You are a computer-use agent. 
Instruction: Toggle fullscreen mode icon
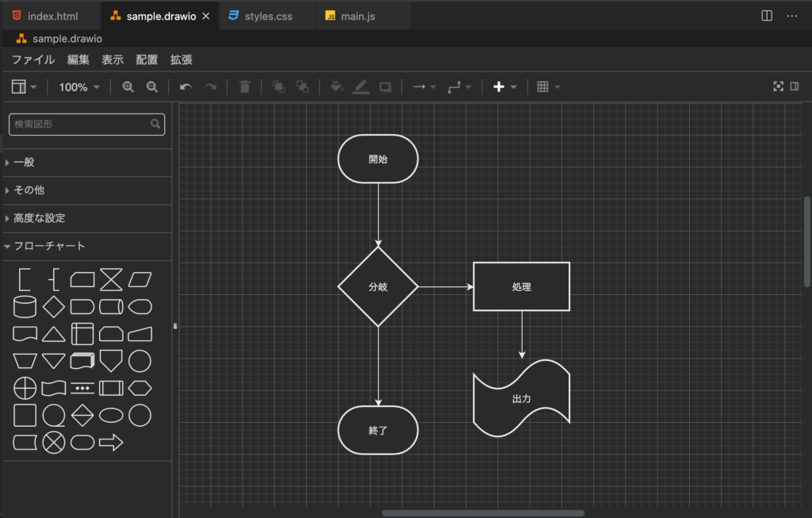tap(779, 86)
